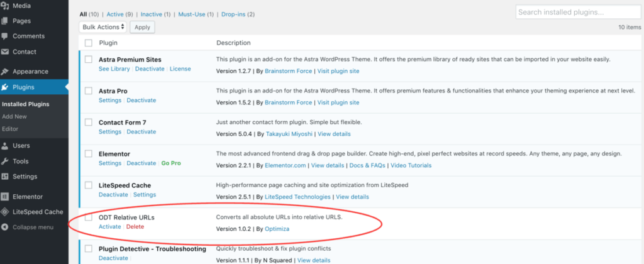The height and width of the screenshot is (264, 644).
Task: Click the Apply button
Action: (143, 27)
